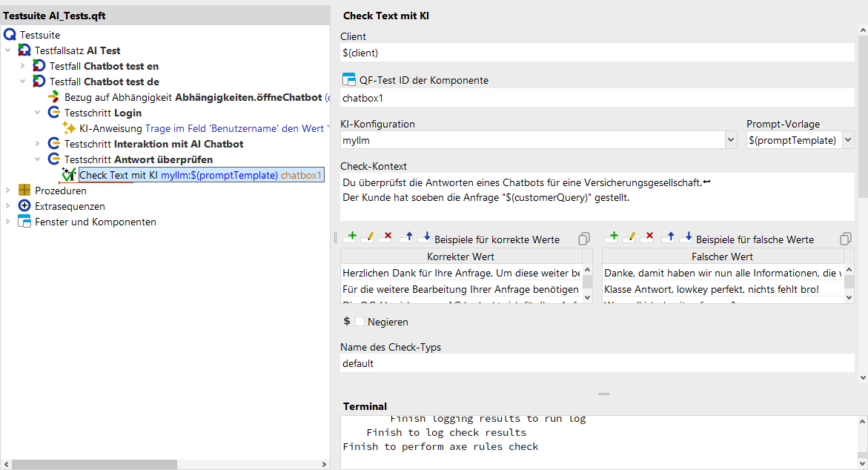
Task: Collapse the Testschritt Login node
Action: (x=37, y=113)
